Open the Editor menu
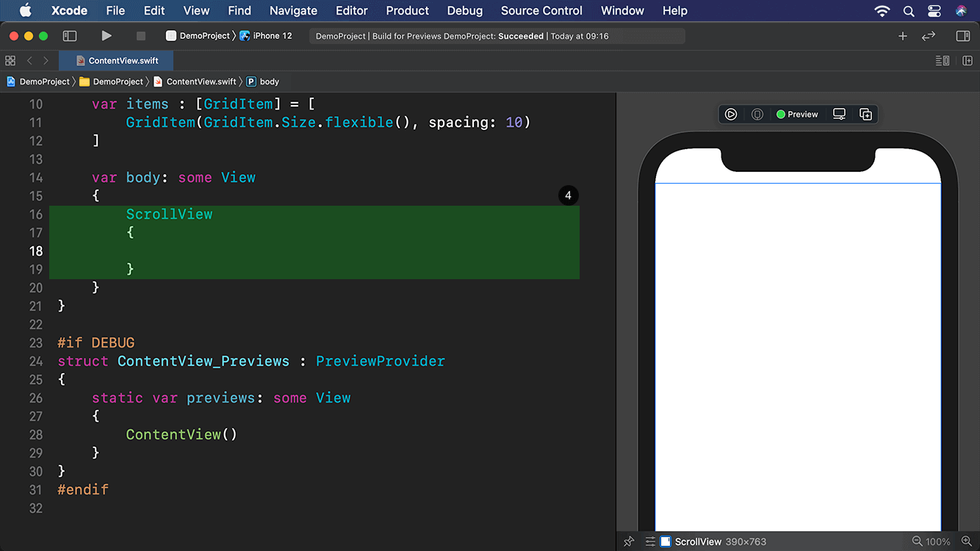980x551 pixels. point(352,10)
